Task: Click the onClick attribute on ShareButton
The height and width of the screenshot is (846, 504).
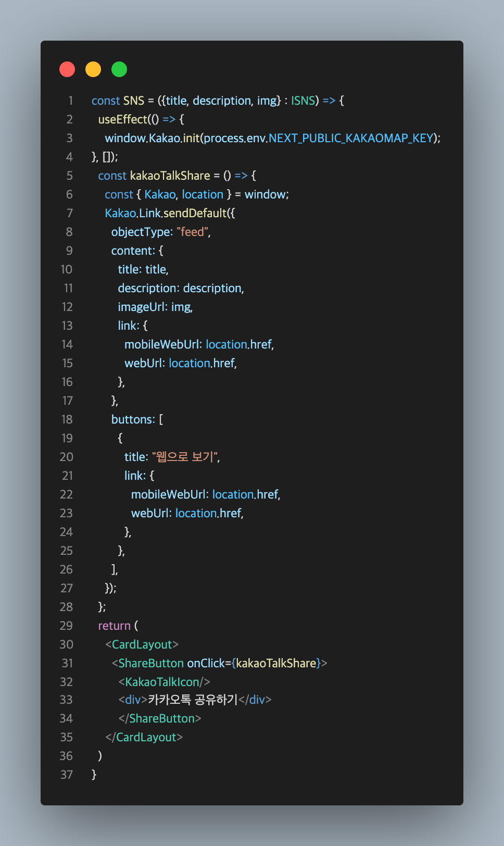Action: pyautogui.click(x=206, y=663)
